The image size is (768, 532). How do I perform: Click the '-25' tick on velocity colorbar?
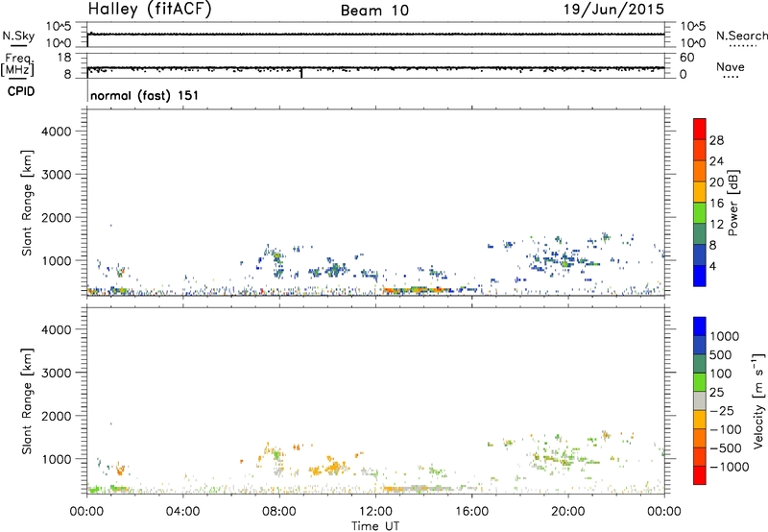tap(722, 410)
